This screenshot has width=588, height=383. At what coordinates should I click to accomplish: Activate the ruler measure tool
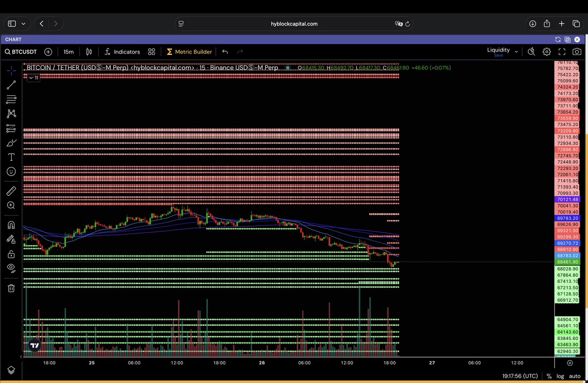[11, 191]
